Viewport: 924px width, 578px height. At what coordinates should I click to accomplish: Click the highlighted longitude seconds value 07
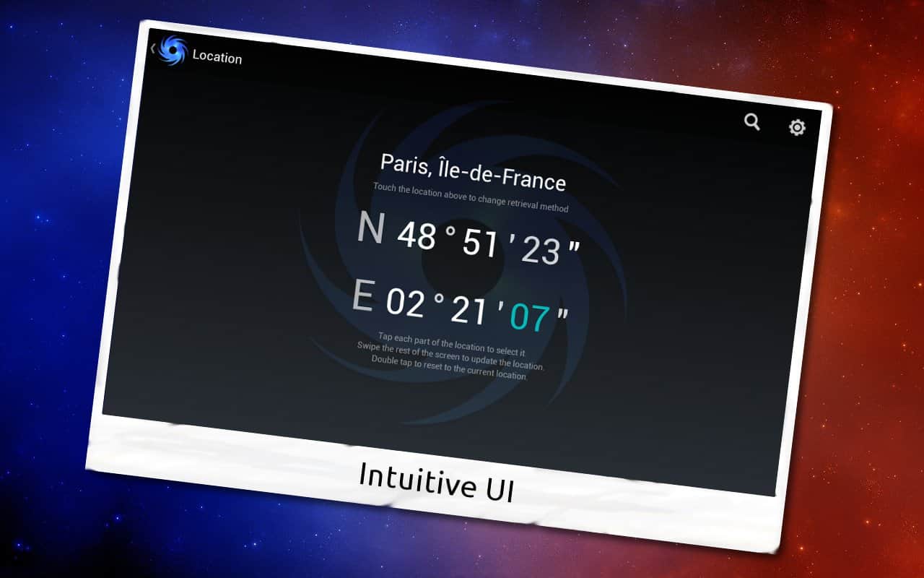click(530, 317)
